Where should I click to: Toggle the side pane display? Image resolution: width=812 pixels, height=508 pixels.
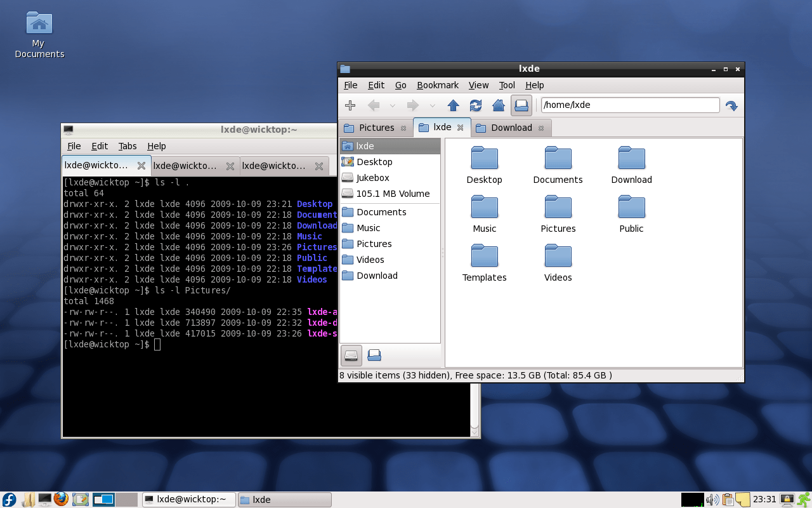(521, 105)
